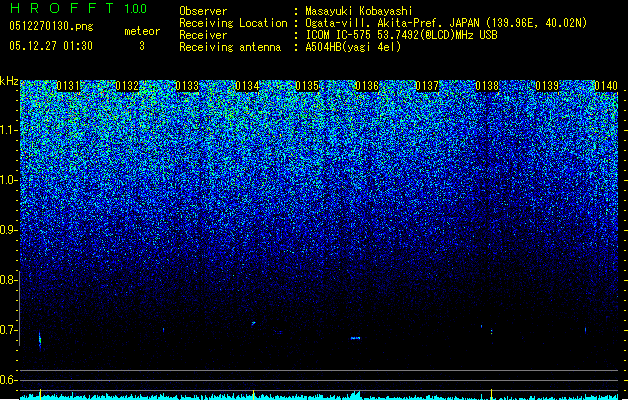The width and height of the screenshot is (629, 400).
Task: Click the 0136 time marker
Action: tap(367, 86)
